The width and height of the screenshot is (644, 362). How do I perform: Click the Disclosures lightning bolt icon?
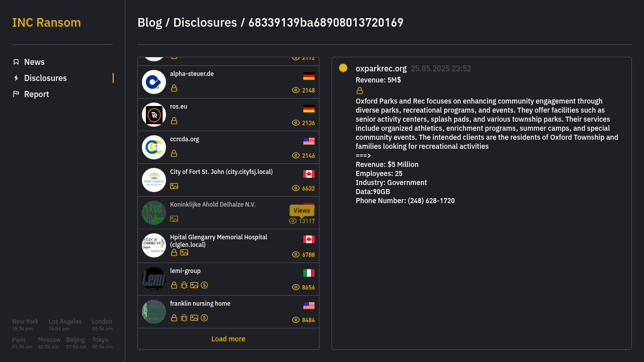(16, 78)
